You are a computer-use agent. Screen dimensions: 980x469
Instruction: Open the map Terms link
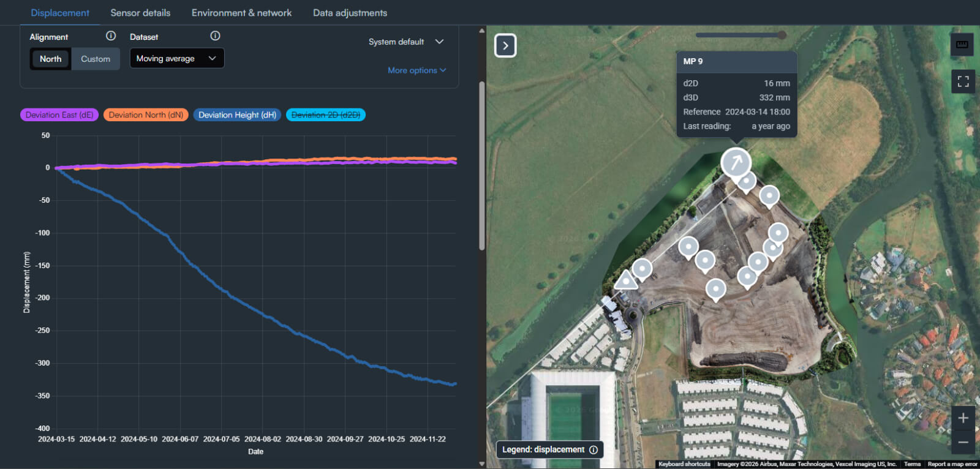pyautogui.click(x=912, y=464)
